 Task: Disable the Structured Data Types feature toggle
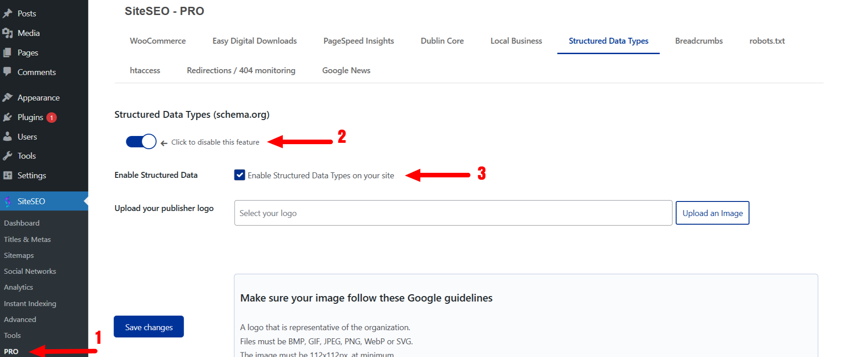point(141,141)
